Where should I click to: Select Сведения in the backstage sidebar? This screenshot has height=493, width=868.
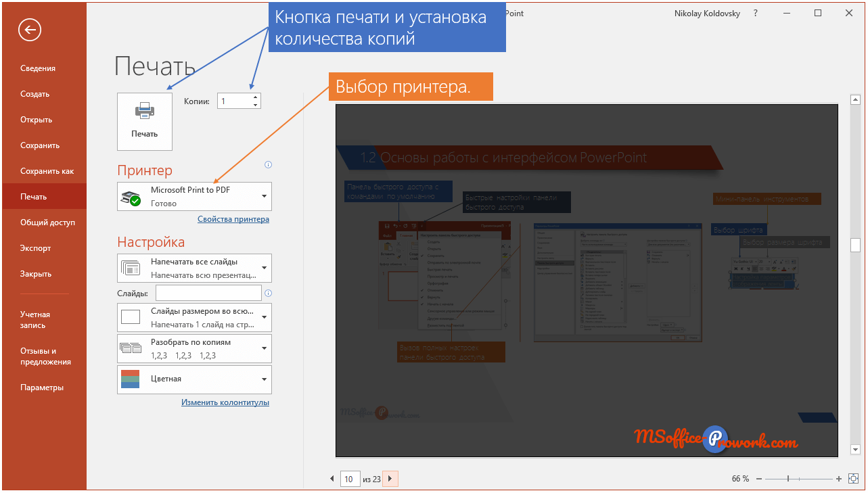coord(43,68)
